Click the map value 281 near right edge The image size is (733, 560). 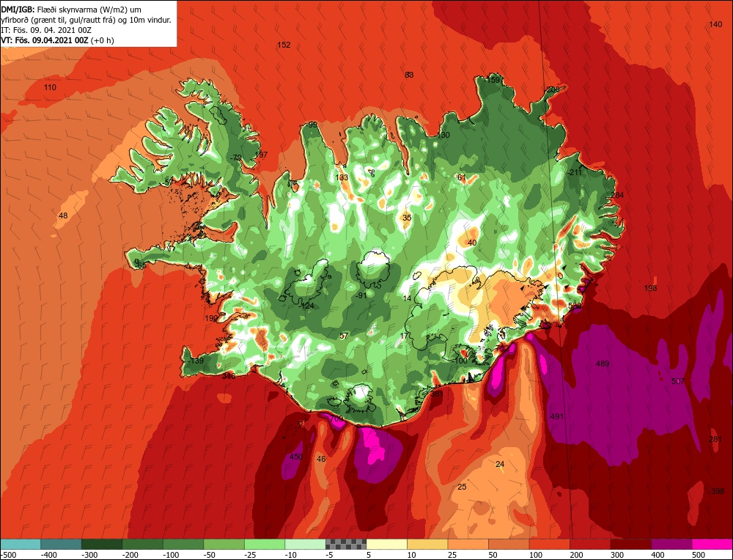pos(715,439)
